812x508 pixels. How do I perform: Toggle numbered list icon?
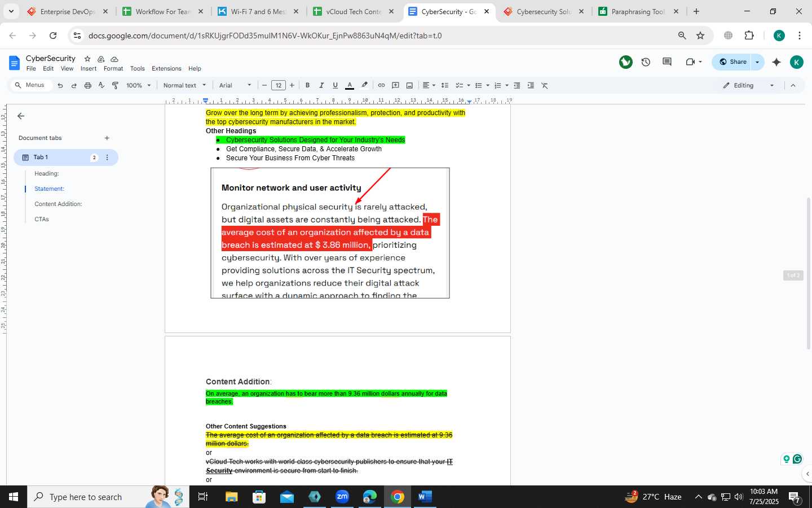click(x=498, y=85)
